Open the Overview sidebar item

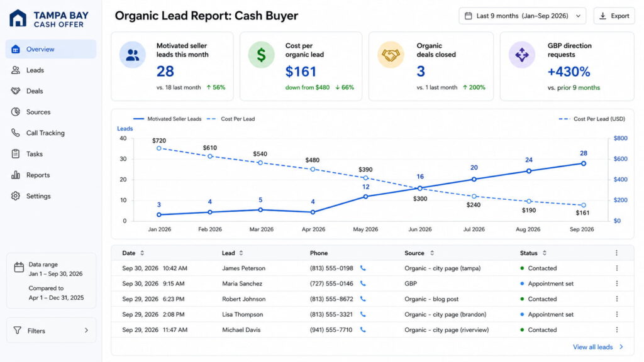pos(51,49)
